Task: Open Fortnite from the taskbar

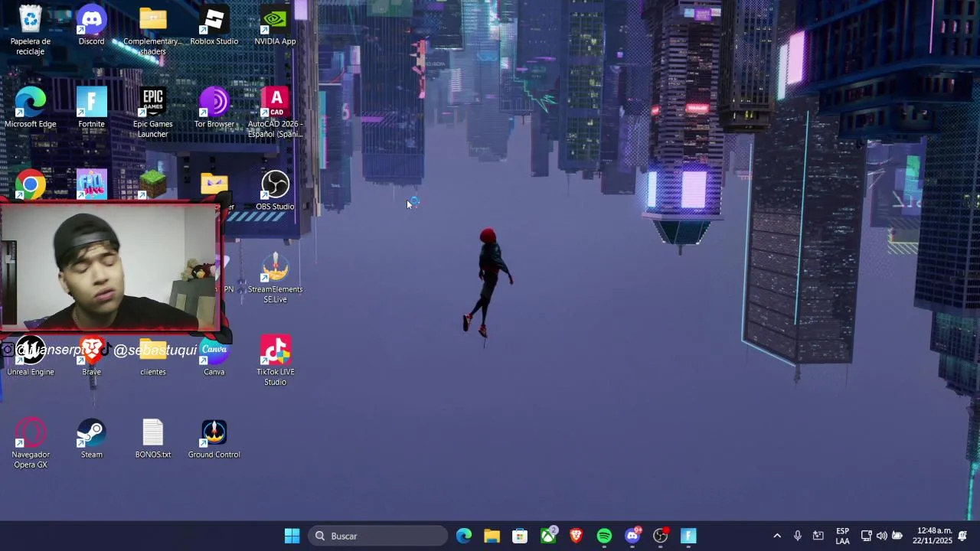Action: click(688, 536)
